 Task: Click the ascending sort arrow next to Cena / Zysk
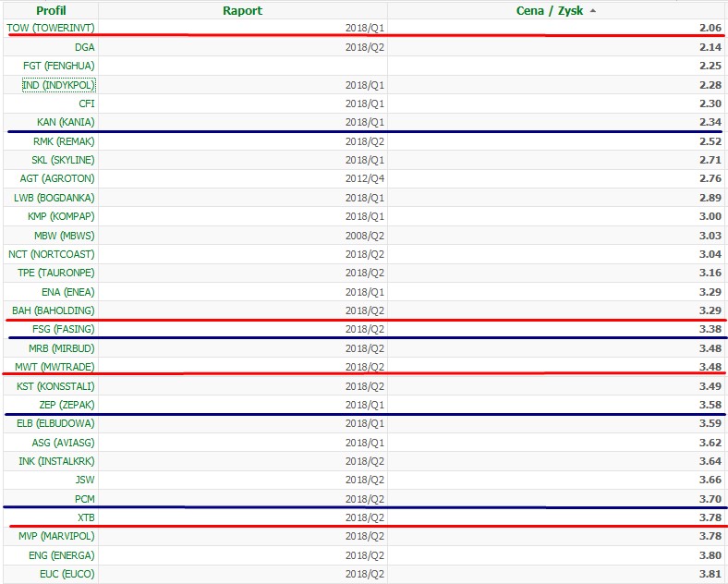click(x=593, y=11)
